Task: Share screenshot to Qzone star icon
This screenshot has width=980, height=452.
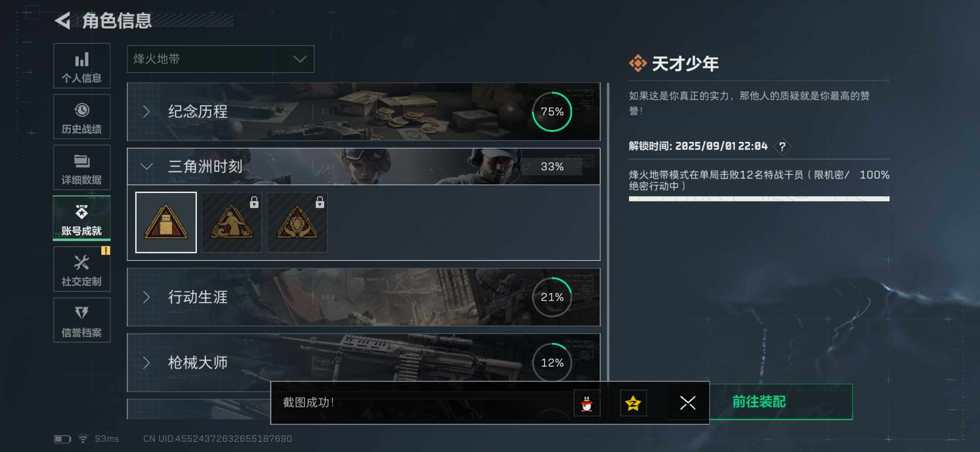Action: [633, 403]
